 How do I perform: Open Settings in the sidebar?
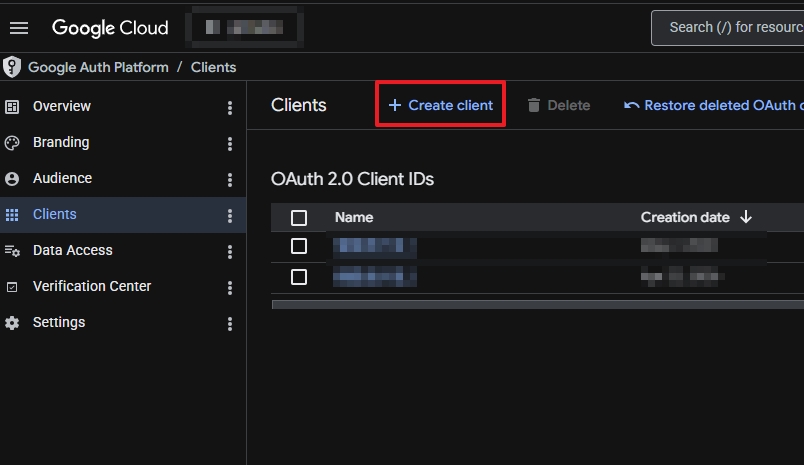click(x=59, y=322)
